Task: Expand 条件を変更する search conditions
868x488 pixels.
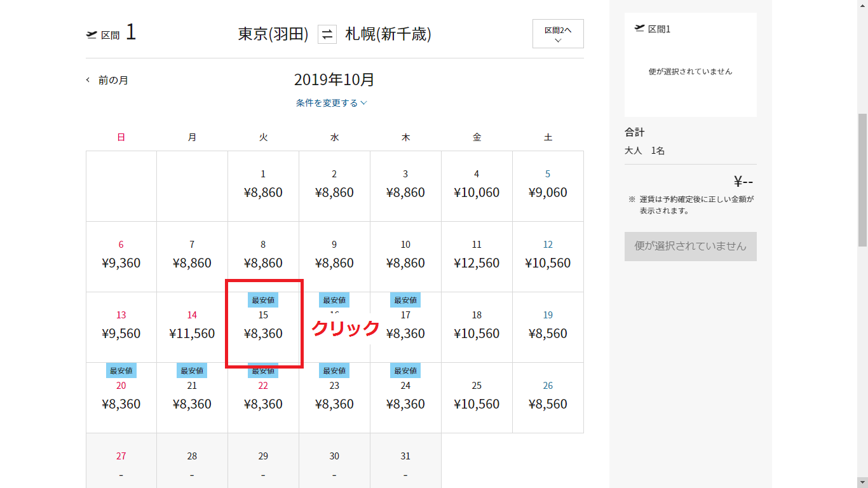Action: [331, 103]
